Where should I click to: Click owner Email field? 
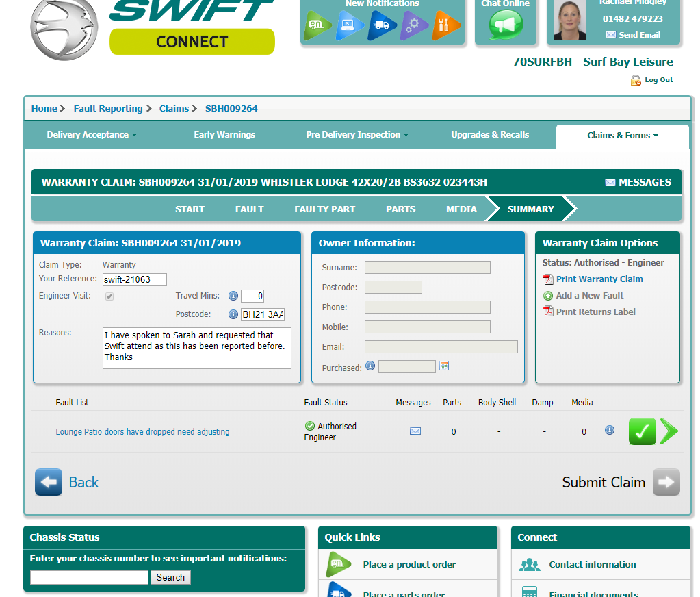[x=441, y=347]
